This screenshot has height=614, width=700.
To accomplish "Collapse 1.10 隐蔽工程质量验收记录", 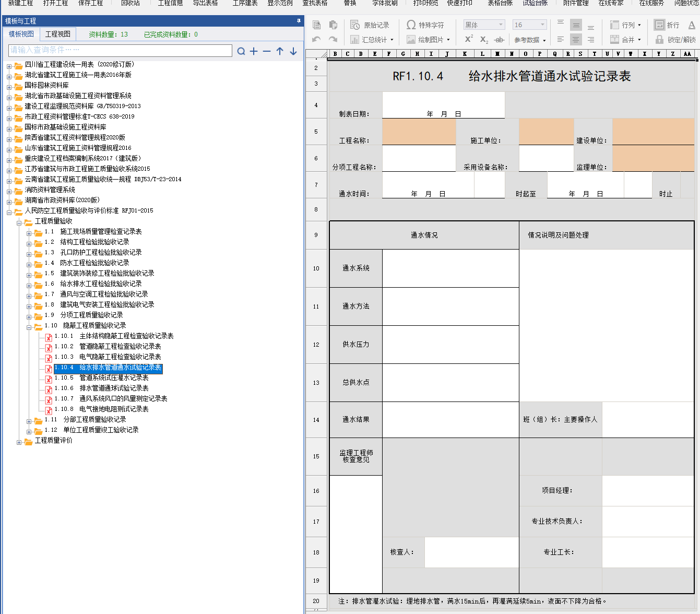I will click(x=29, y=327).
